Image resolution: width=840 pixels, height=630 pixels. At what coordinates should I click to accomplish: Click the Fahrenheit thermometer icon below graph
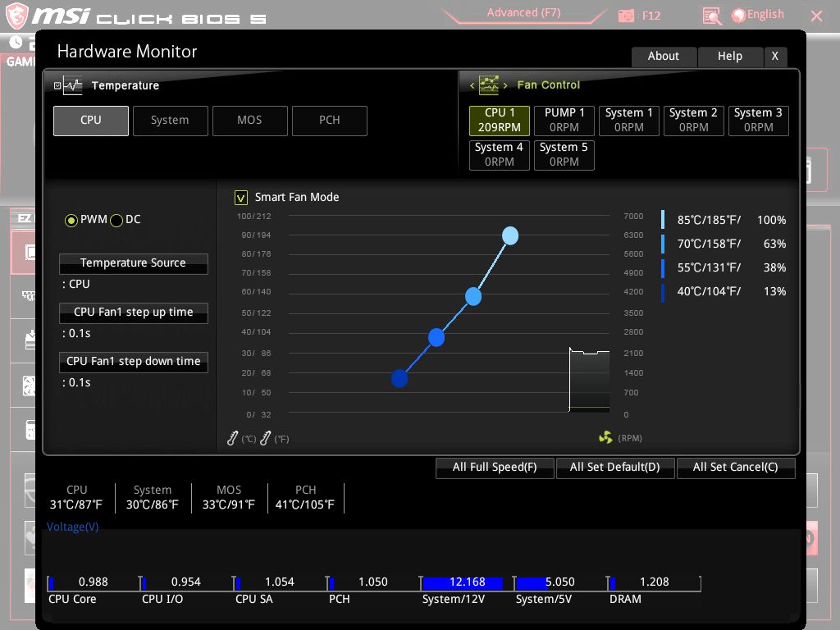click(x=265, y=439)
